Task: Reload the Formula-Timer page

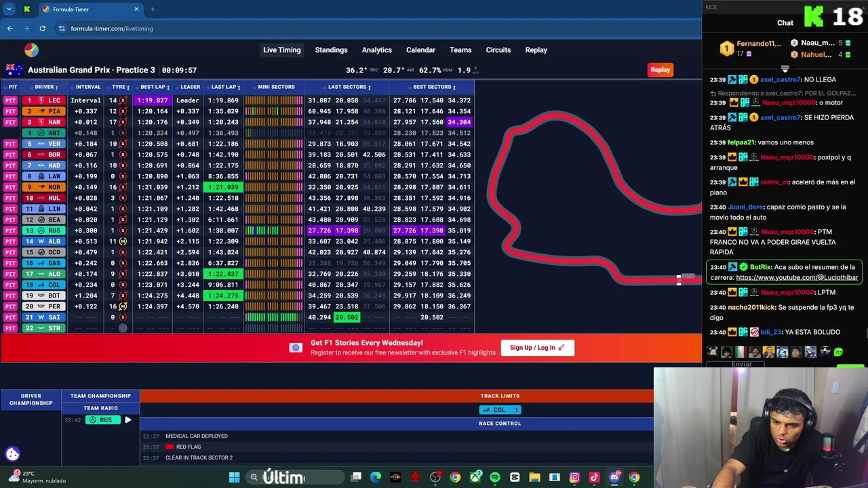Action: pyautogui.click(x=42, y=28)
